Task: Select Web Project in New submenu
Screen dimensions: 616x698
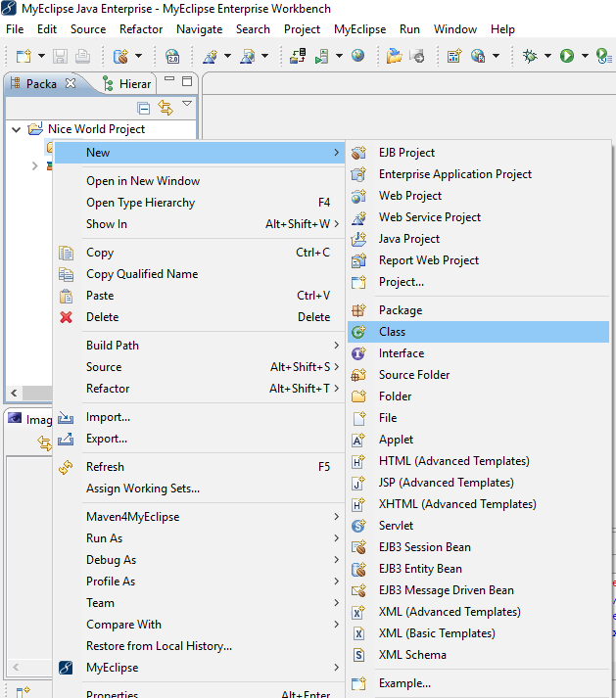Action: point(478,196)
